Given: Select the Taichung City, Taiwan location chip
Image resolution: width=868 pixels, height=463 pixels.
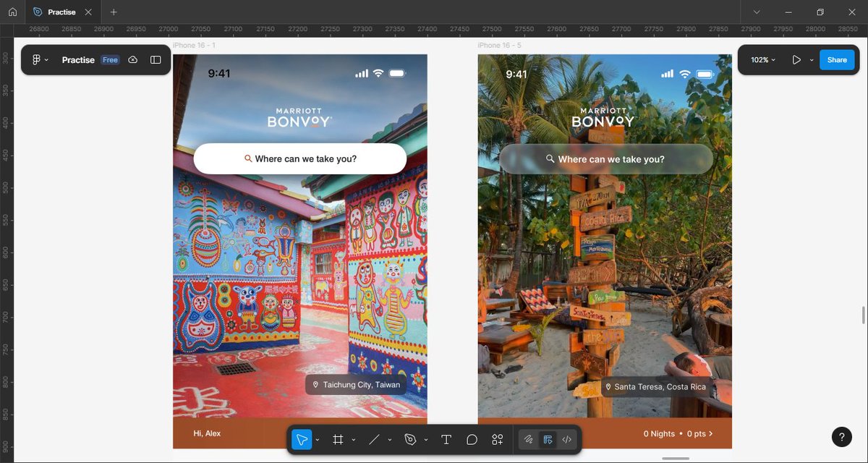Looking at the screenshot, I should coord(356,385).
